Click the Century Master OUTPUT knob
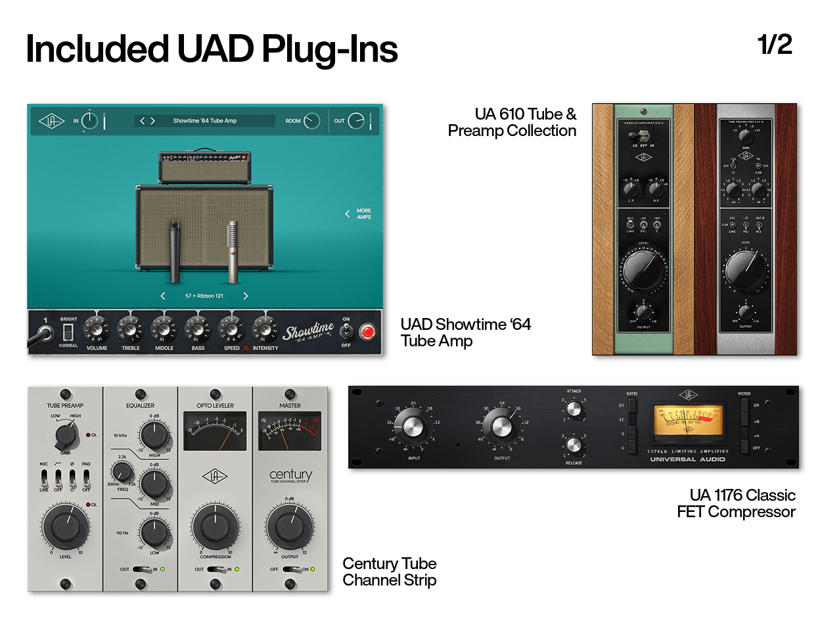820x644 pixels. [x=290, y=527]
